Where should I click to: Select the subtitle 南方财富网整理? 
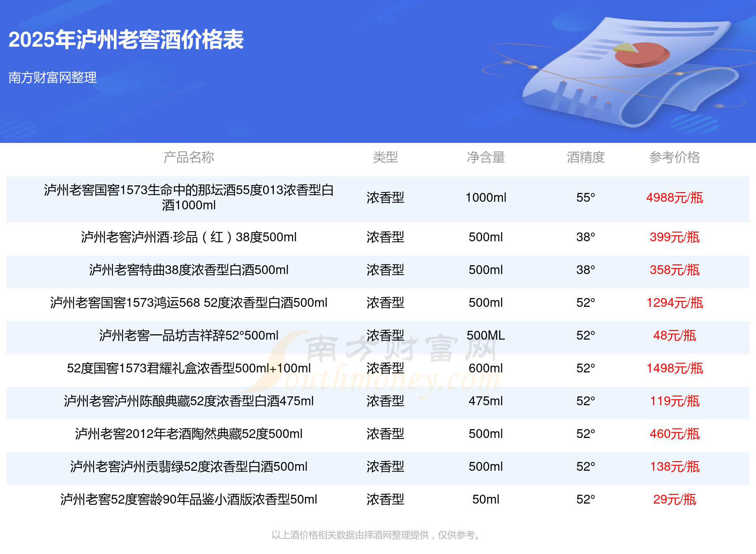pos(52,77)
